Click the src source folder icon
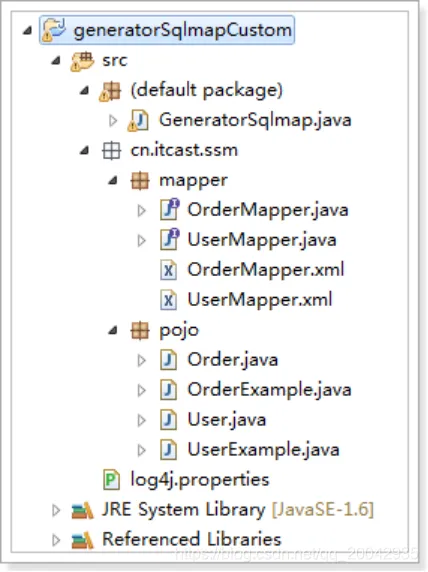Screen dimensions: 428x572 click(83, 61)
